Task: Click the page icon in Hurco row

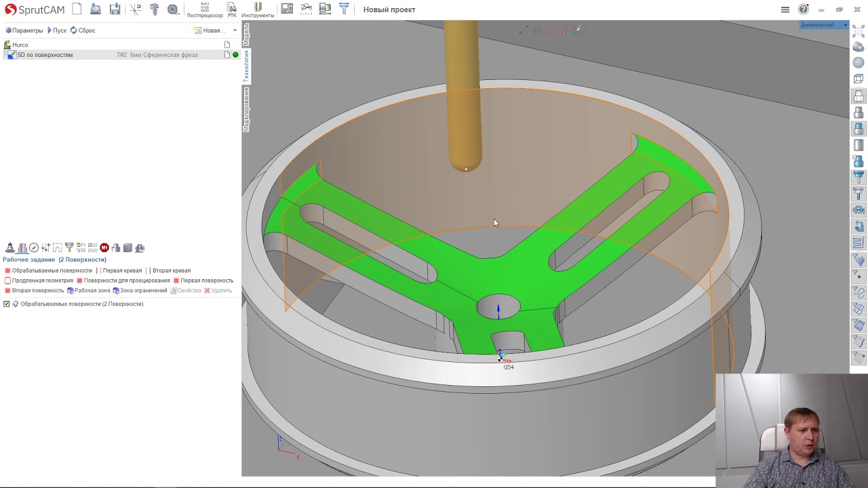Action: [227, 45]
